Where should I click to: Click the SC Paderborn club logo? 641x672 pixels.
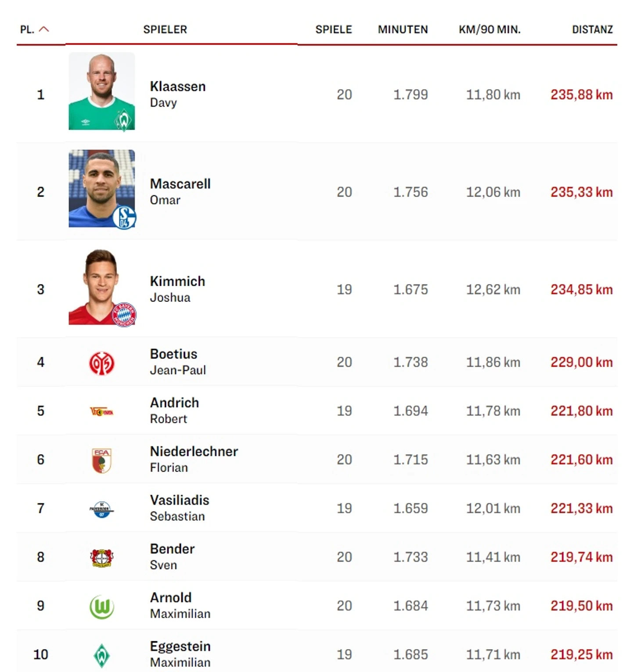(x=101, y=509)
